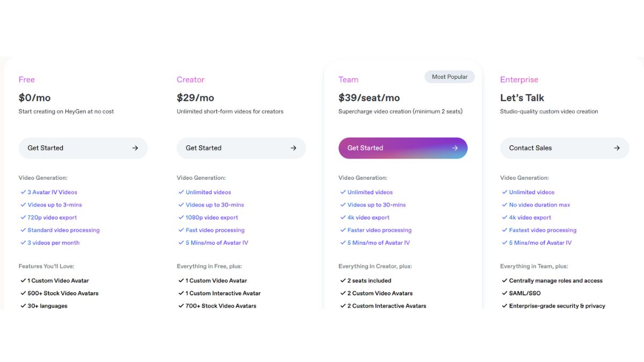644x362 pixels.
Task: Click 720p video export feature
Action: click(x=52, y=217)
